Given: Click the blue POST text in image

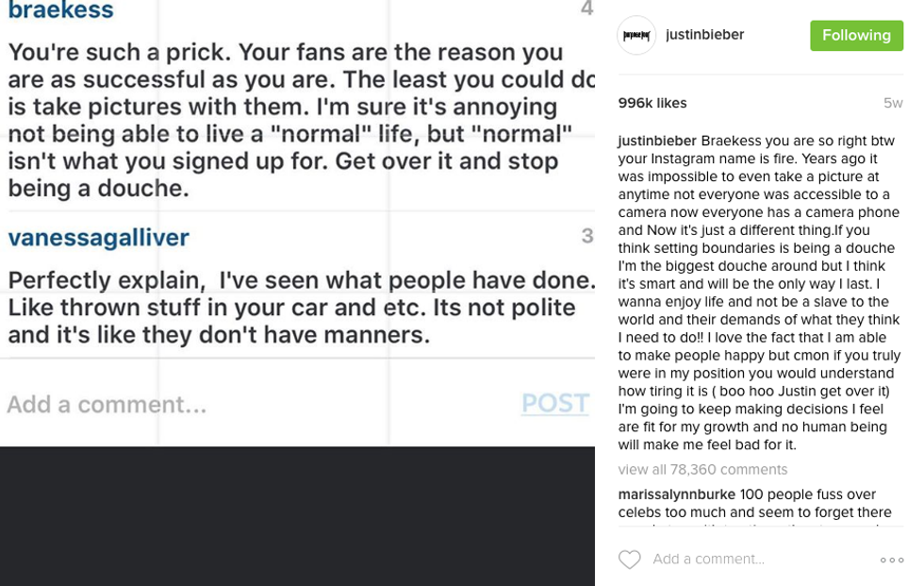Looking at the screenshot, I should coord(554,404).
